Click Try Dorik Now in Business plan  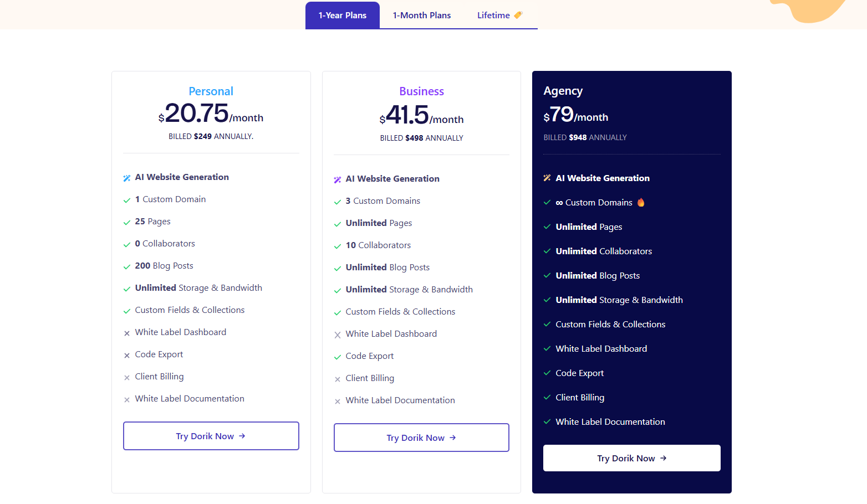coord(421,438)
